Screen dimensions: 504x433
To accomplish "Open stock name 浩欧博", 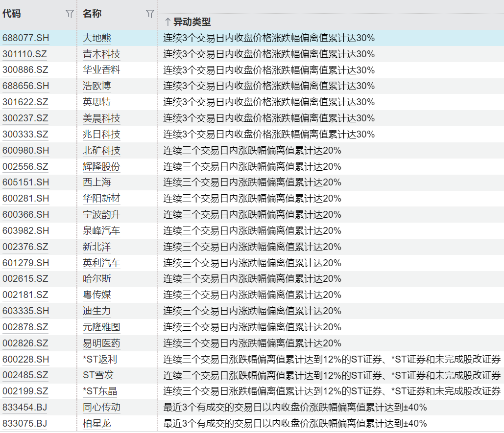I will pos(97,86).
